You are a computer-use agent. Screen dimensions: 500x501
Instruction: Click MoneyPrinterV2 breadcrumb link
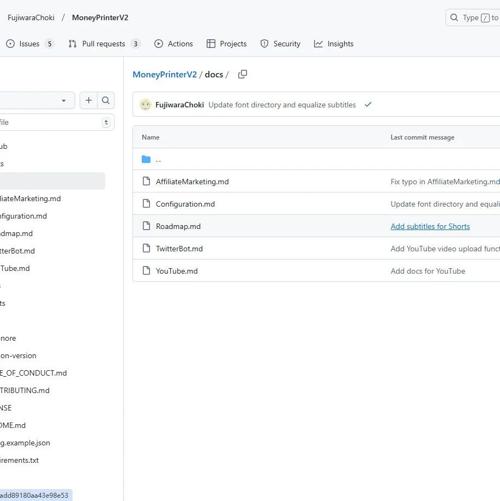165,74
